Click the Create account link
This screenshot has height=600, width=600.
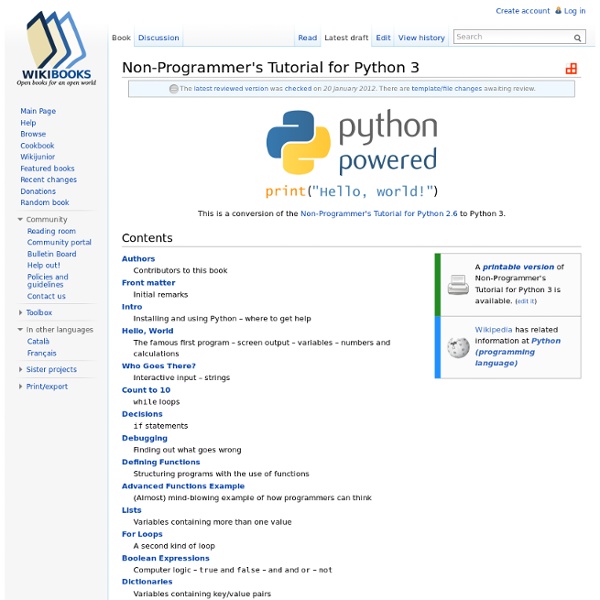[x=522, y=11]
